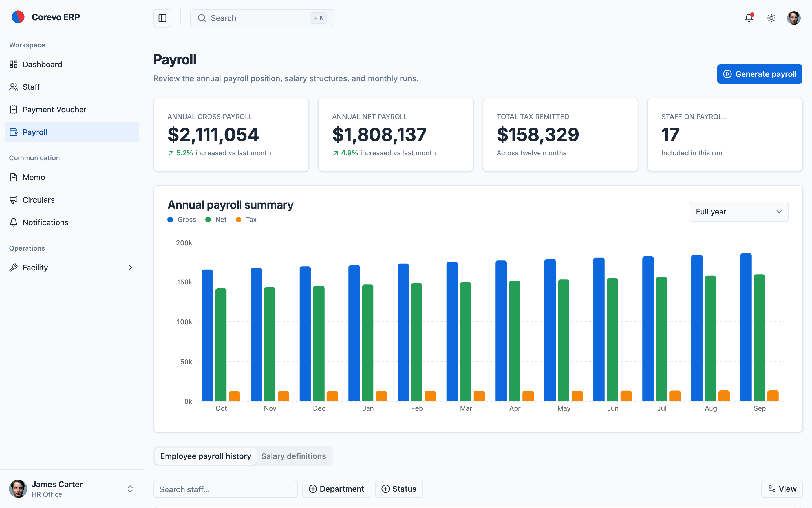Click the sliders icon on View button
The width and height of the screenshot is (812, 508).
[772, 489]
